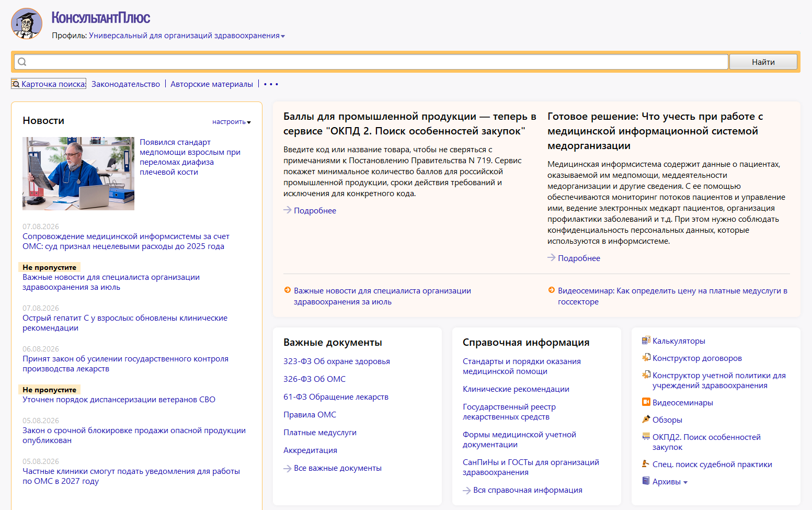This screenshot has height=510, width=812.
Task: Click Подробнее under Баллы для промышленной продукции
Action: [315, 211]
